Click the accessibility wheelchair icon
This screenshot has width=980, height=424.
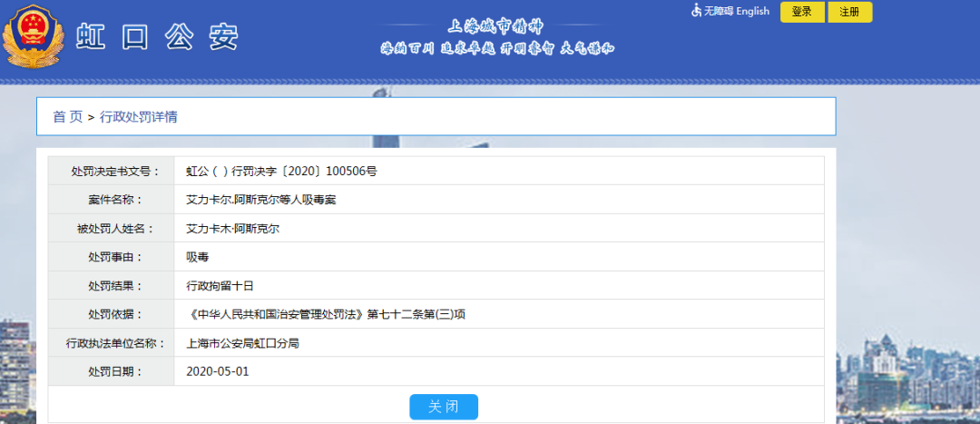coord(696,11)
